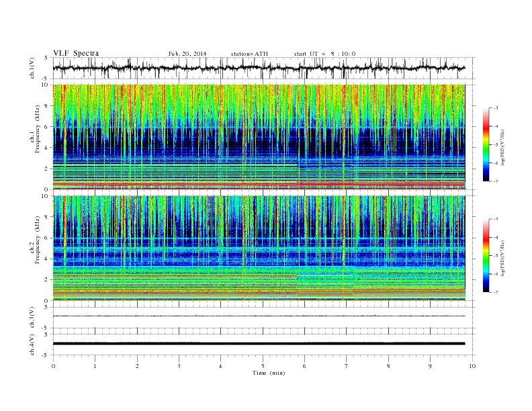Click the "1" tick on the time axis
532x411 pixels.
(95, 366)
